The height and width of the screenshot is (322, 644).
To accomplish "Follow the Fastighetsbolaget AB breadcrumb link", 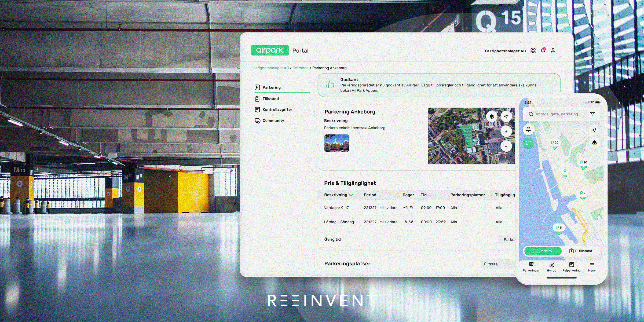I will coord(270,68).
